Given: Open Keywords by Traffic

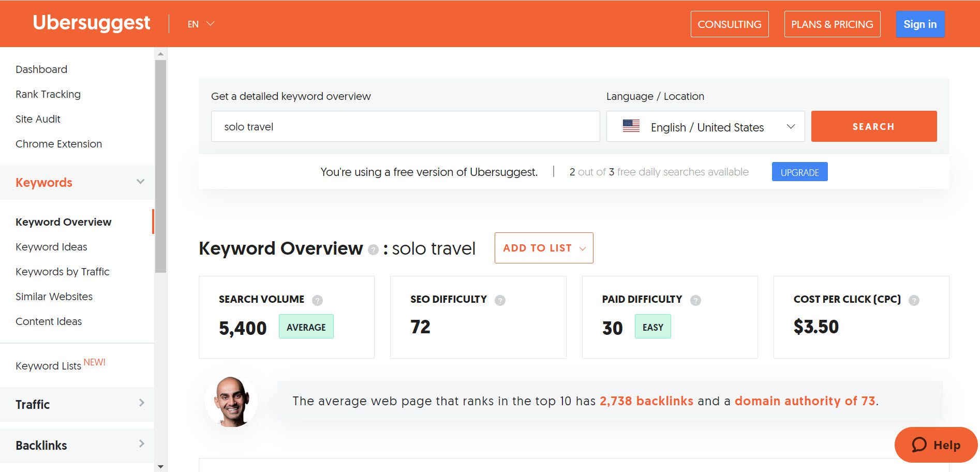Looking at the screenshot, I should point(62,272).
